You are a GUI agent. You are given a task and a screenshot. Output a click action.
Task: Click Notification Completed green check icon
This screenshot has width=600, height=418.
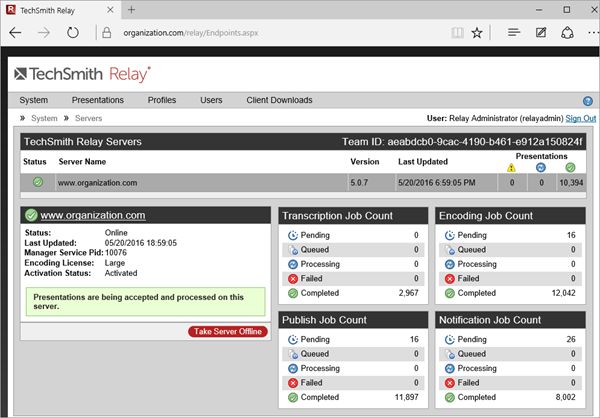(450, 397)
